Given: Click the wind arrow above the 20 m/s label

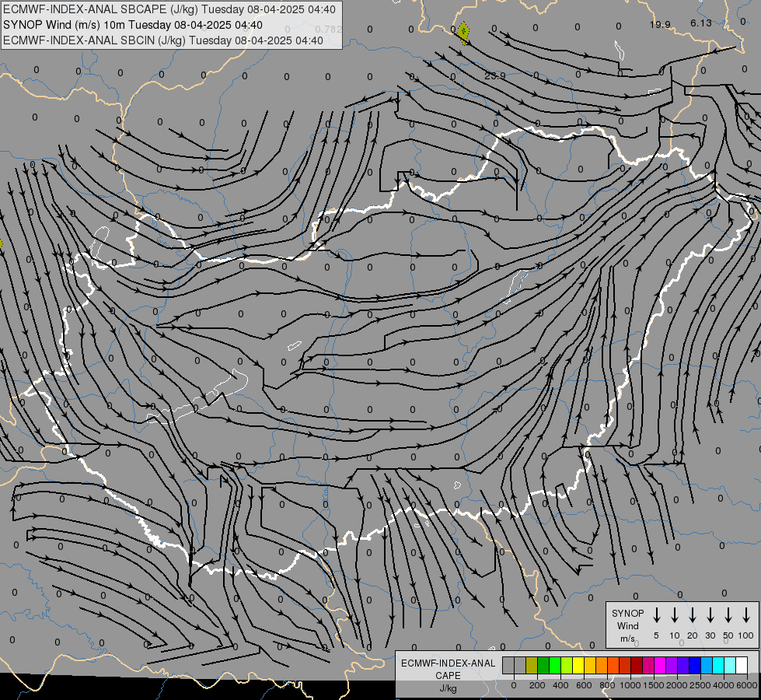Looking at the screenshot, I should [692, 615].
